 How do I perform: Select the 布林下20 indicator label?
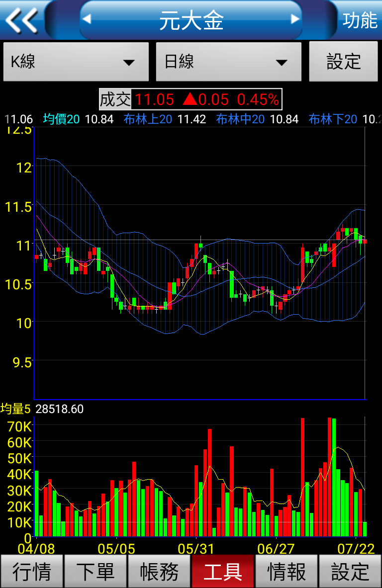coord(333,119)
